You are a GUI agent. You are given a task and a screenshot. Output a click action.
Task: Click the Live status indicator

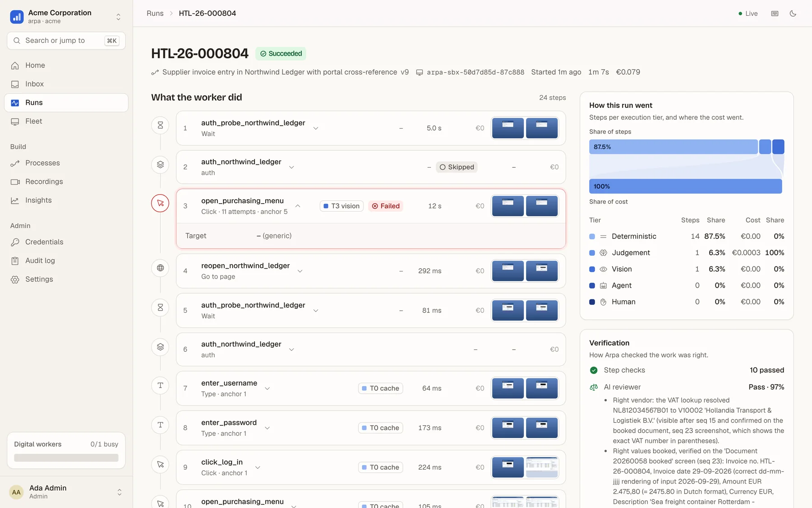pos(748,14)
